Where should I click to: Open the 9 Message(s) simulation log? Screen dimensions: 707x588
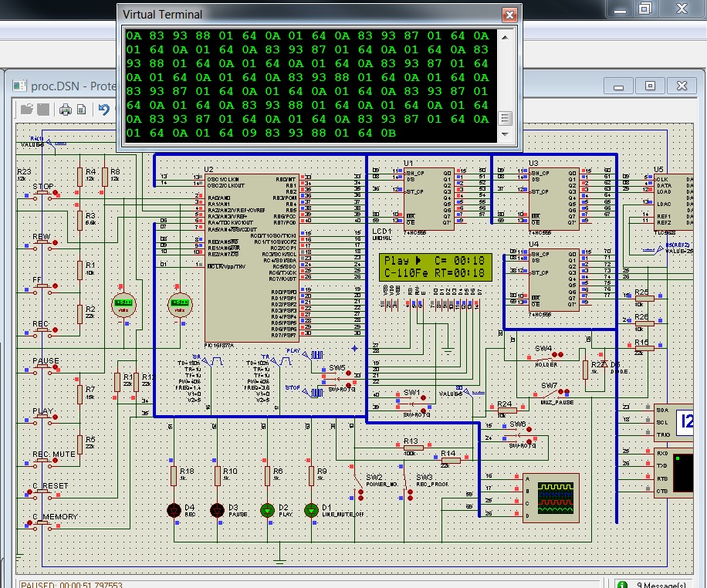[x=661, y=584]
